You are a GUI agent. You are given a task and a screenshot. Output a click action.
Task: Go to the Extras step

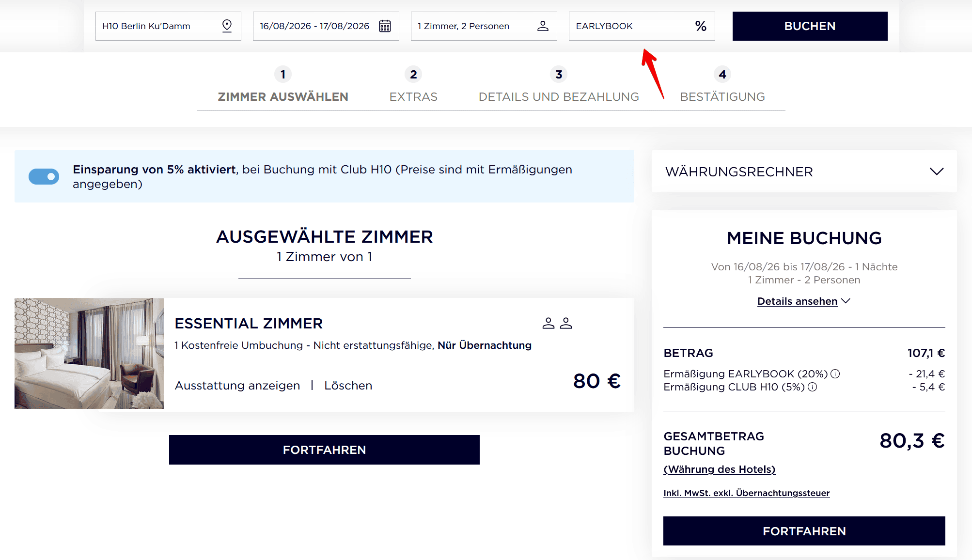(x=413, y=96)
